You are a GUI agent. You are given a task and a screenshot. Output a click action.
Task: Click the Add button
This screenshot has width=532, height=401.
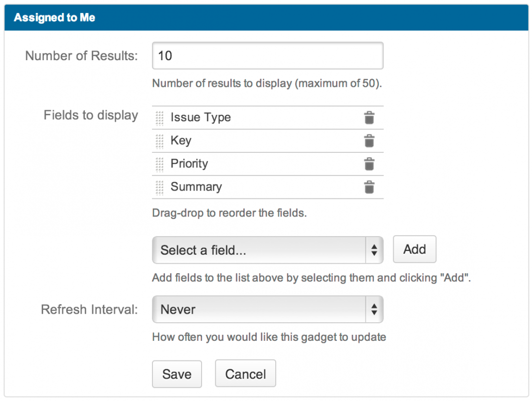(x=414, y=250)
